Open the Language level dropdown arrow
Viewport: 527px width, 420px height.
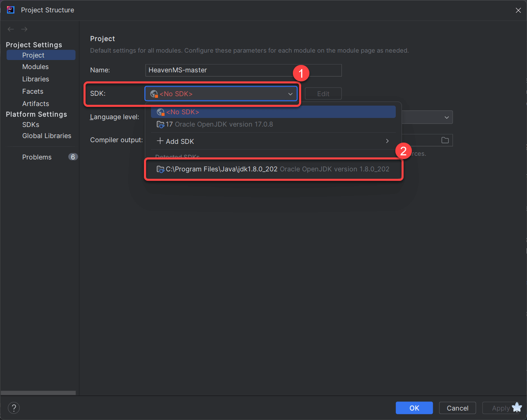pyautogui.click(x=447, y=118)
